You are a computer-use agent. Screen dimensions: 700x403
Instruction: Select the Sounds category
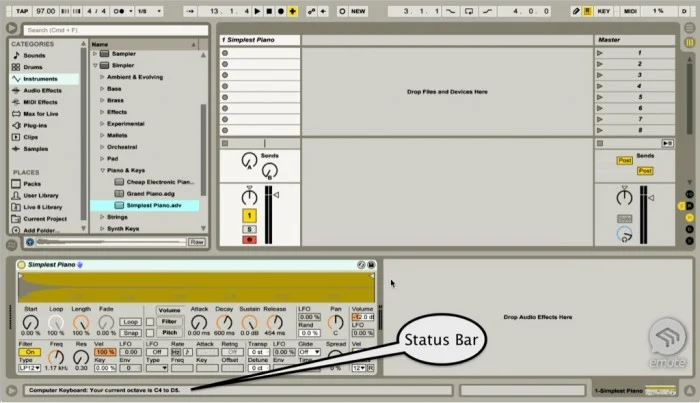[34, 55]
